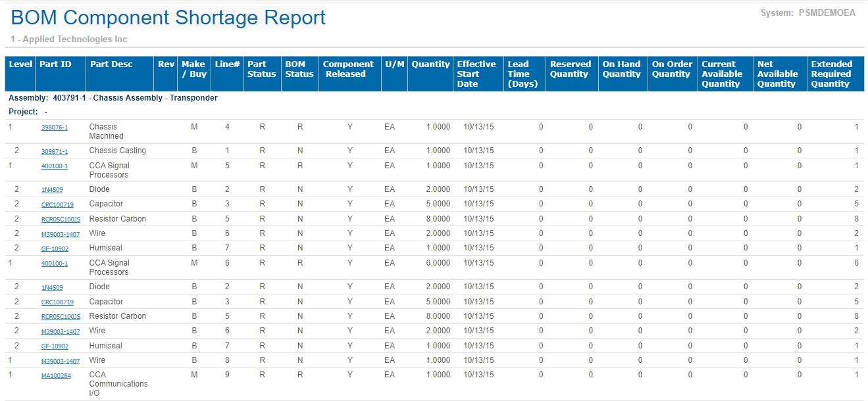Open the 400100-1 link on line 5
The image size is (868, 401).
[55, 166]
